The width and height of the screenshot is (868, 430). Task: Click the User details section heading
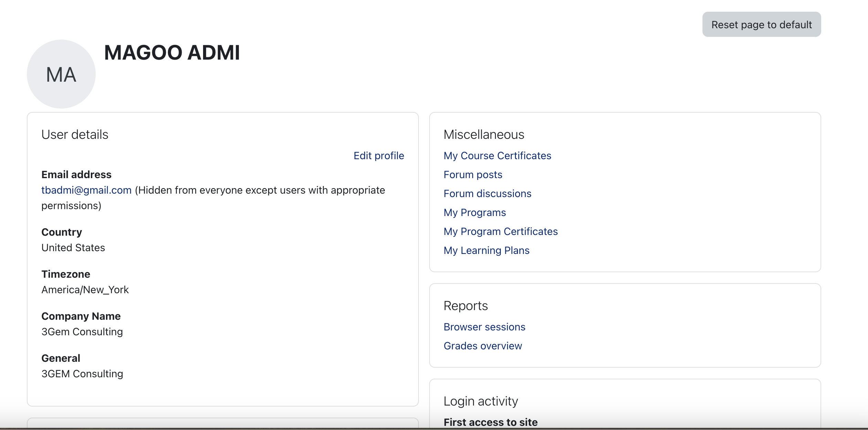[75, 134]
